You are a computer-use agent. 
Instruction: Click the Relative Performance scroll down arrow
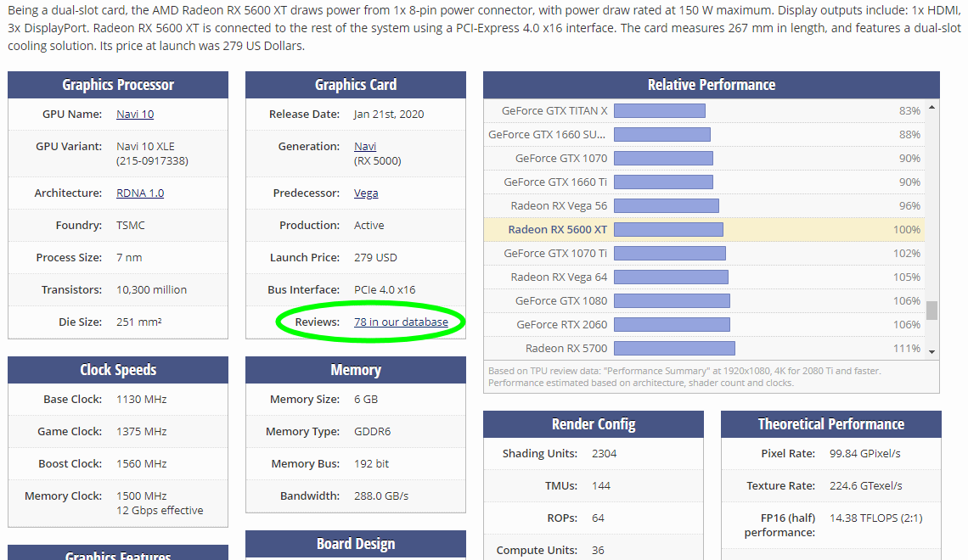[x=932, y=351]
